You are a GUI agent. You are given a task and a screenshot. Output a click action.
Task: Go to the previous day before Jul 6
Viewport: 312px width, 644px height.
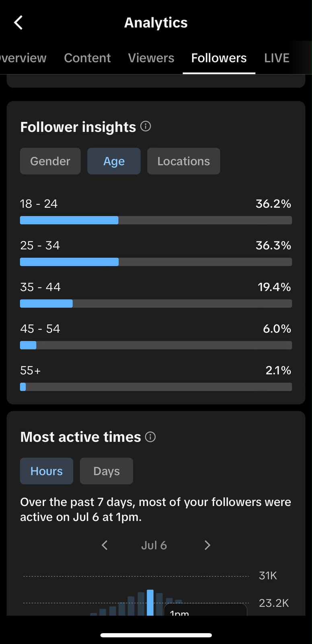pos(105,545)
